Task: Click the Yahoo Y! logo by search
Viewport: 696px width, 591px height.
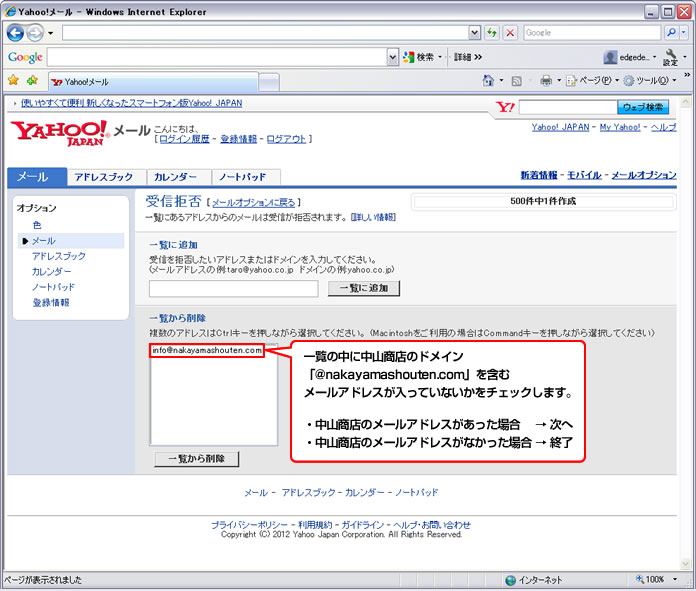Action: pos(505,107)
